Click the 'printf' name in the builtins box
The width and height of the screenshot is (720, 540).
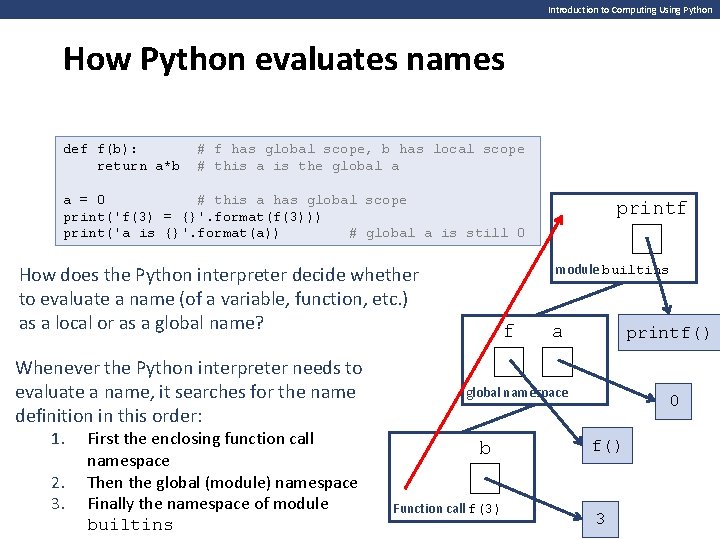[x=651, y=208]
